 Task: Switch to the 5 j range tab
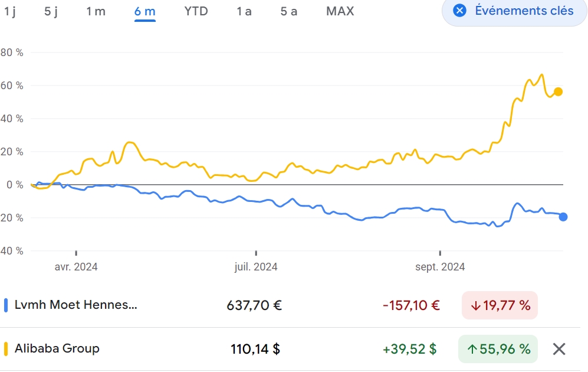[x=51, y=11]
